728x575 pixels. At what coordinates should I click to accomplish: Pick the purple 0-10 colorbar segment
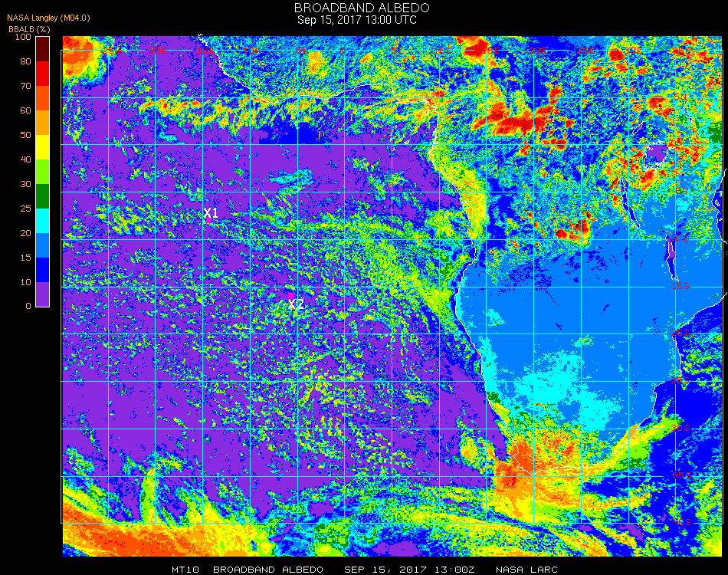point(42,294)
